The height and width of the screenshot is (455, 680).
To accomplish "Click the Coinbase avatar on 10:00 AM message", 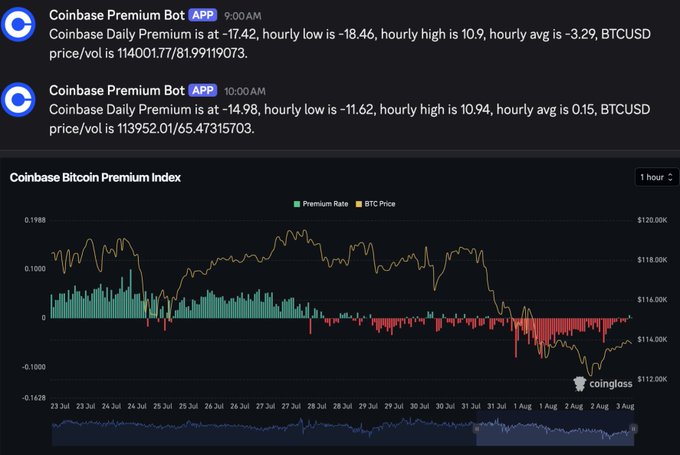I will click(x=17, y=100).
